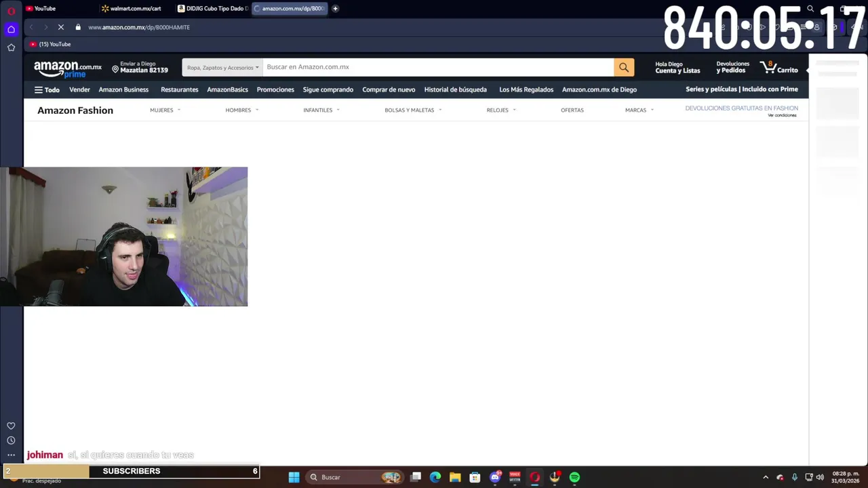Click the orange Amazon search button
This screenshot has width=868, height=488.
click(x=624, y=67)
